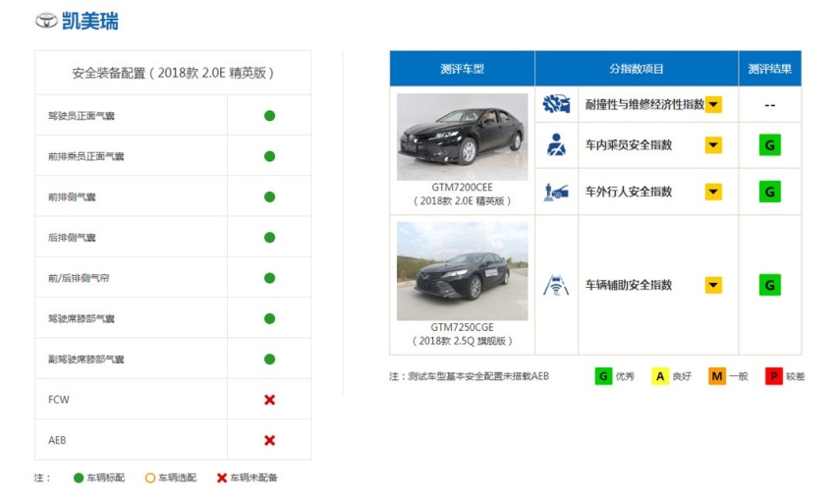This screenshot has height=504, width=837.
Task: Click the G rating for 车内乘员安全指数
Action: coord(770,145)
